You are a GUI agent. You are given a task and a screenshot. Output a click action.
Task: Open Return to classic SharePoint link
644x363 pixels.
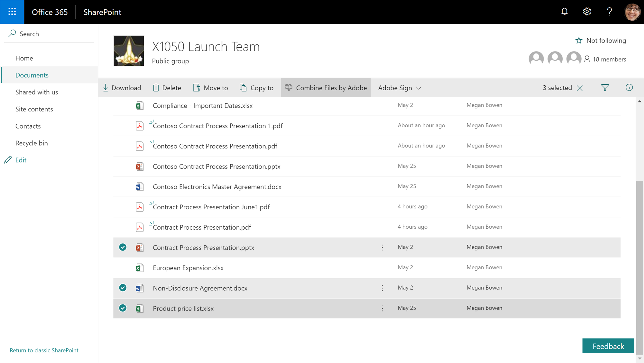click(x=44, y=350)
